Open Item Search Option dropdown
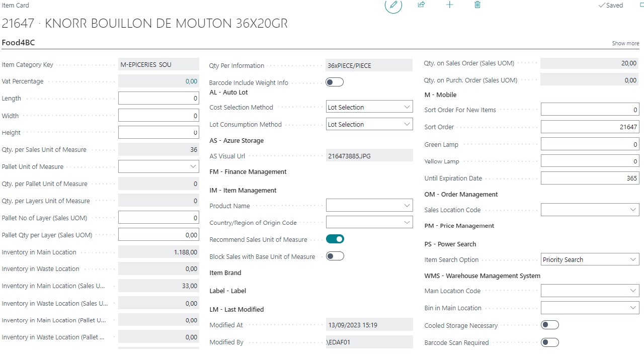This screenshot has width=644, height=362. (x=633, y=259)
